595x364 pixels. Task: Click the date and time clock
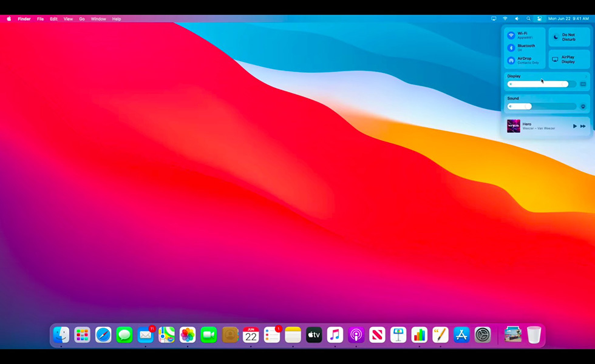(x=568, y=19)
